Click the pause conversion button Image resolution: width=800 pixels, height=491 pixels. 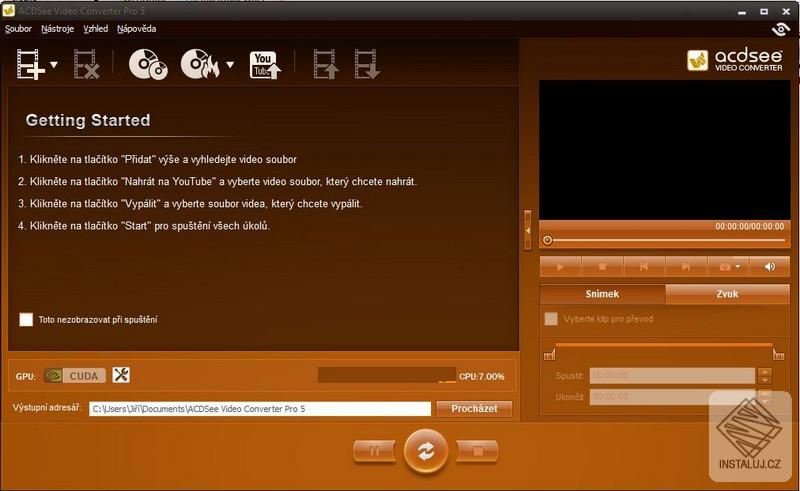tap(374, 451)
